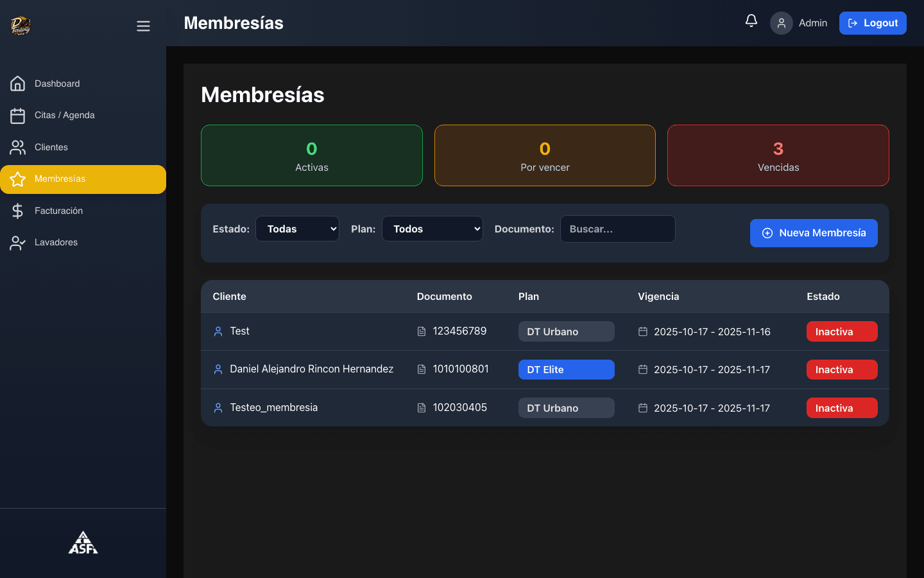The image size is (924, 578).
Task: Select client name Daniel Alejandro Rincon Hernandez
Action: (312, 369)
